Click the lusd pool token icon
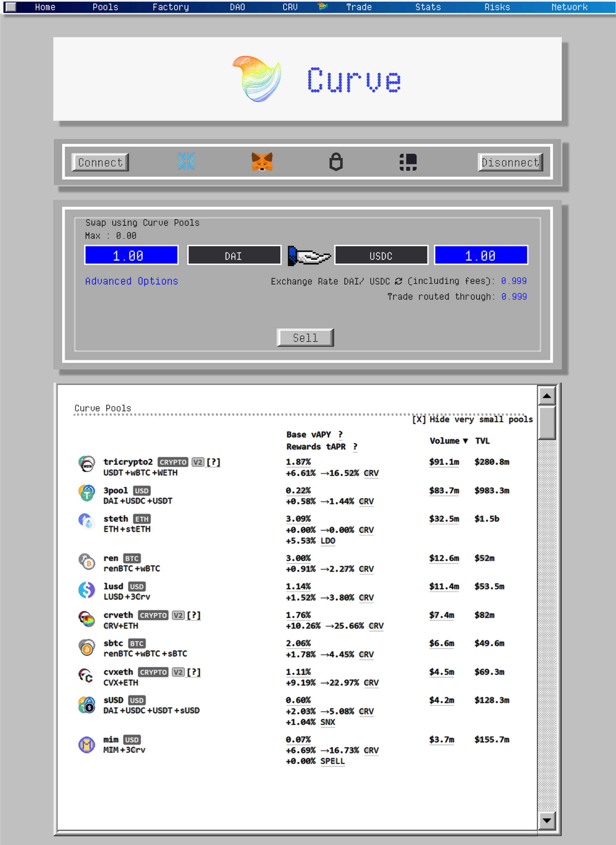The height and width of the screenshot is (845, 616). 87,590
